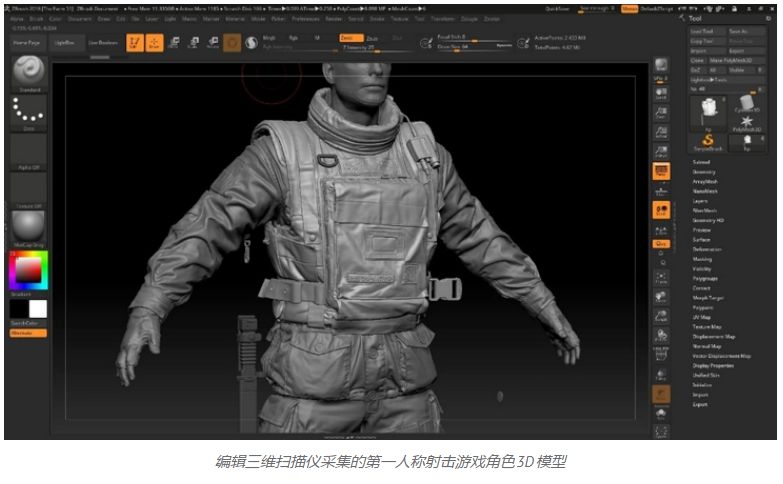Open the Dots stroke type selector
The width and height of the screenshot is (783, 484).
tap(29, 113)
